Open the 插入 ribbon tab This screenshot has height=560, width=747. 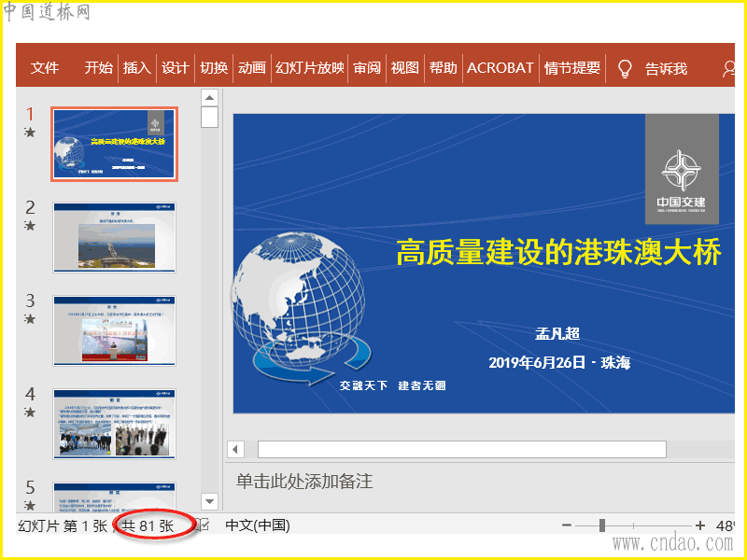(136, 68)
